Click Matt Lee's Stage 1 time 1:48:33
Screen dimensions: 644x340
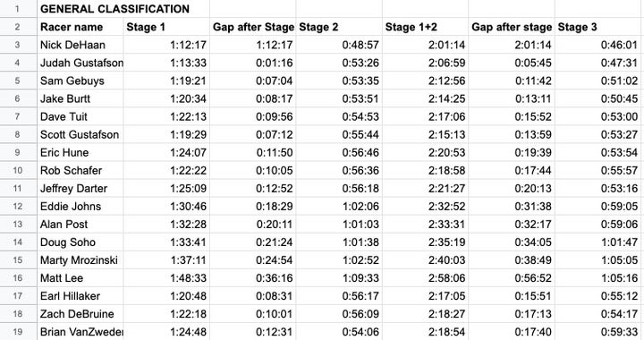166,278
